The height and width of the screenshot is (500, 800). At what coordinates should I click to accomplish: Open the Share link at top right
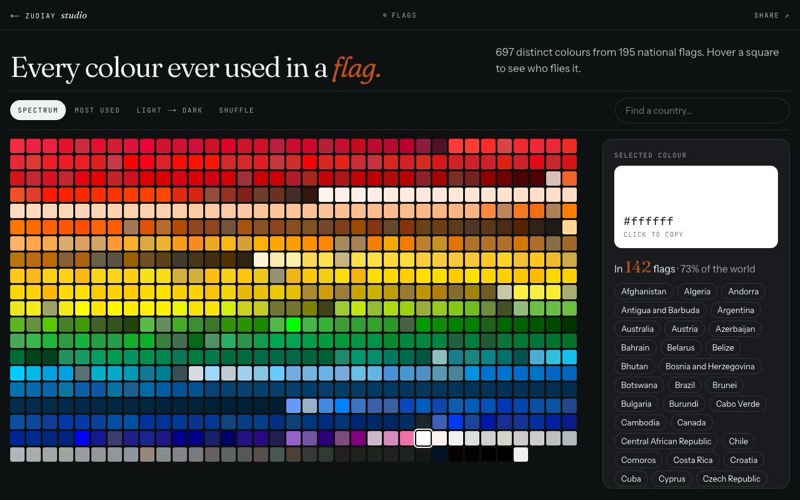[x=771, y=16]
